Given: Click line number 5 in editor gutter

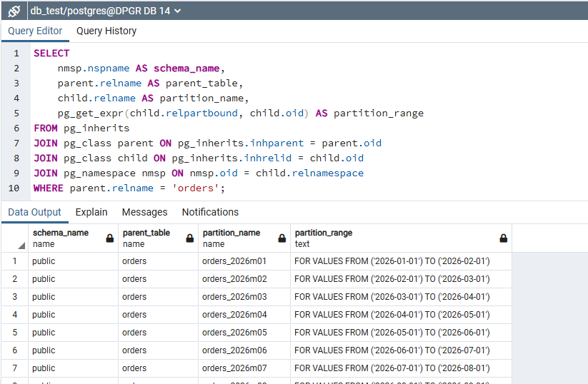Looking at the screenshot, I should pos(16,113).
